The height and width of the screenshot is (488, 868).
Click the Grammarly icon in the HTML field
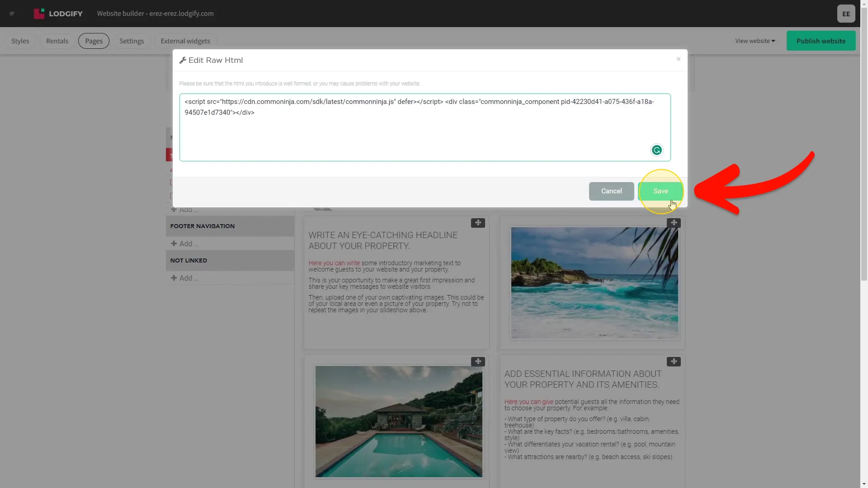click(656, 150)
